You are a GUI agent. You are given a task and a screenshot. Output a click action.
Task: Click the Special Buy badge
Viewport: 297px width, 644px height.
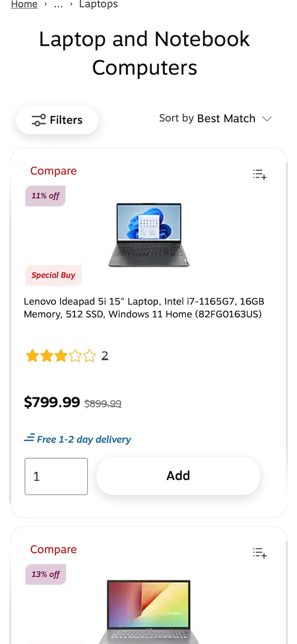53,275
